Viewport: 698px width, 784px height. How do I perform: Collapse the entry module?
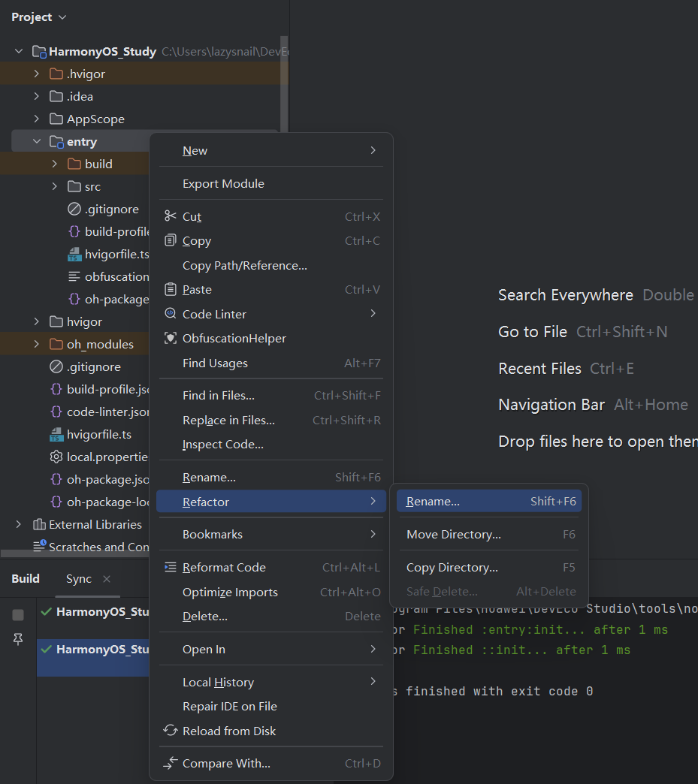point(37,141)
